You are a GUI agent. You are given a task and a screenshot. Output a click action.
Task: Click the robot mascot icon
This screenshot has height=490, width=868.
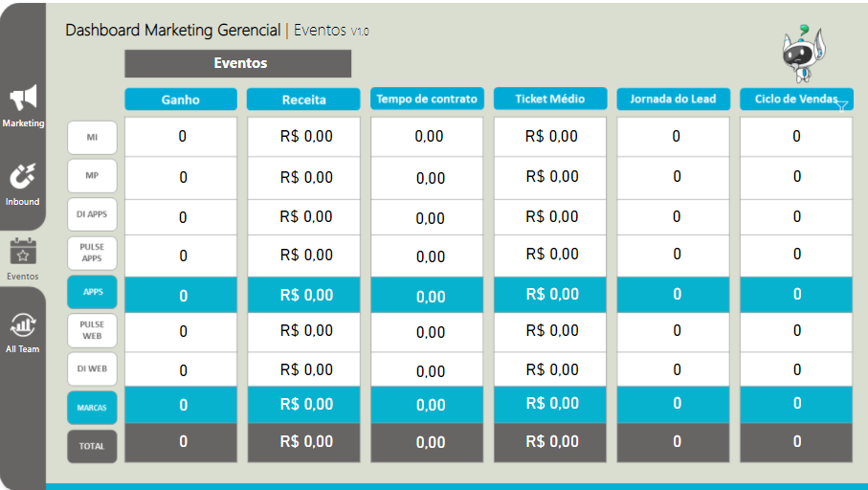click(x=803, y=54)
